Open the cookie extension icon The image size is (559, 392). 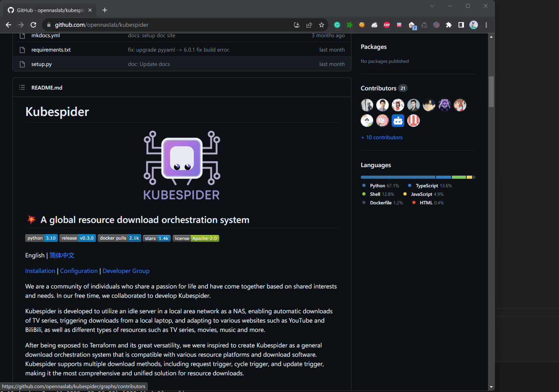click(362, 25)
